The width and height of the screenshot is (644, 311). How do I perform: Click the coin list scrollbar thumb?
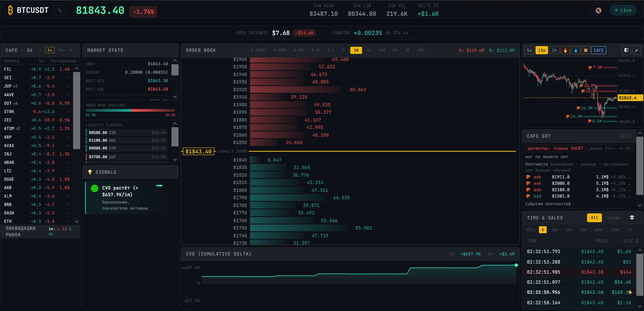point(76,110)
